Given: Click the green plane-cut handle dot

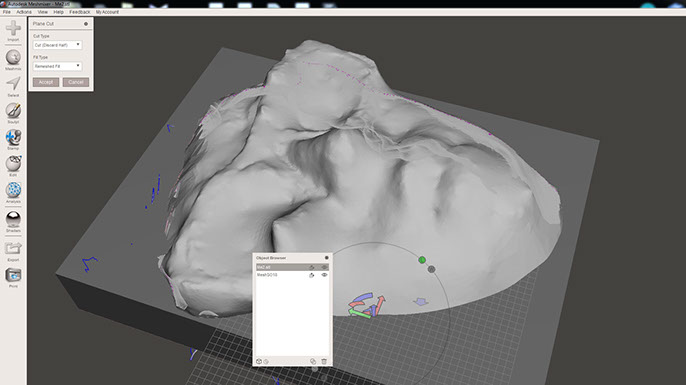Looking at the screenshot, I should pos(422,260).
